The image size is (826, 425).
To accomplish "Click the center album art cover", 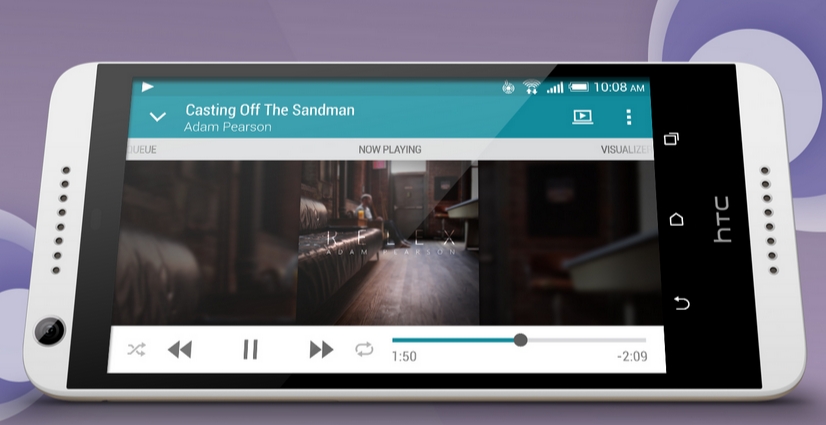I will (389, 243).
